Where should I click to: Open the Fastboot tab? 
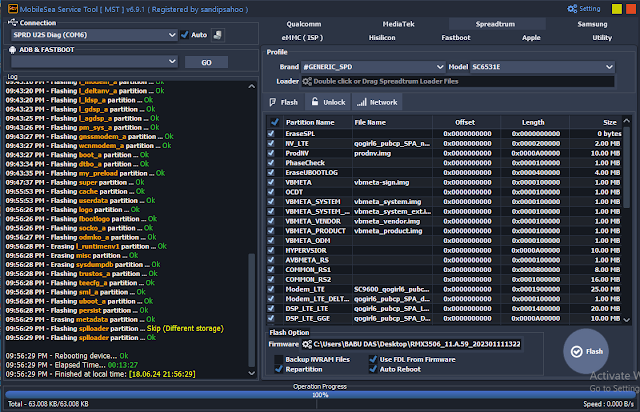456,38
